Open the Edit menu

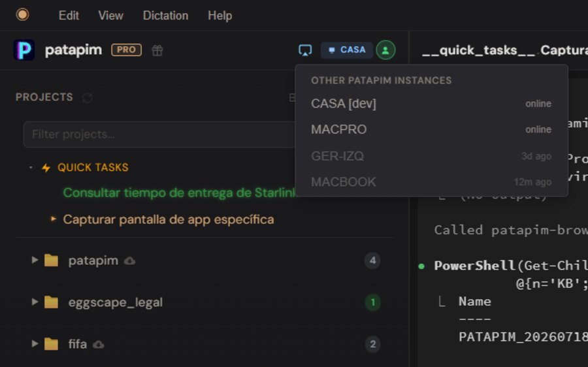(x=69, y=16)
